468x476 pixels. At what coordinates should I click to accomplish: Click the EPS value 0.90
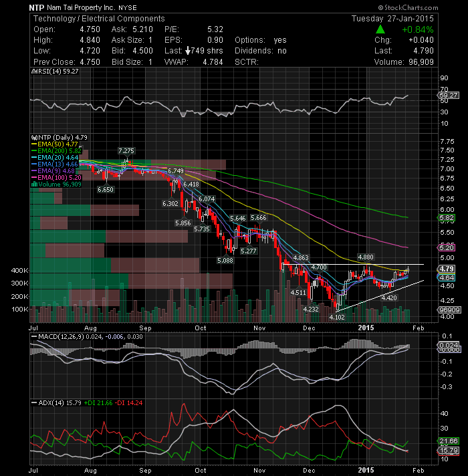215,40
